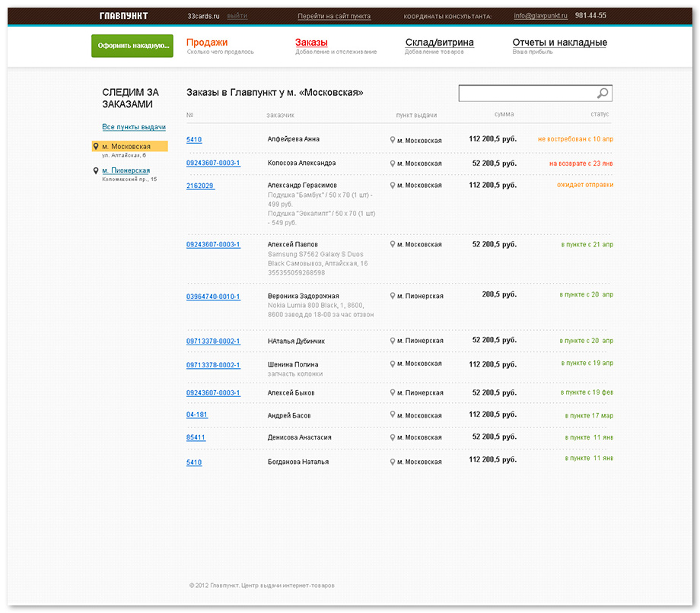The image size is (700, 613).
Task: Open the Продажи tab
Action: click(207, 43)
